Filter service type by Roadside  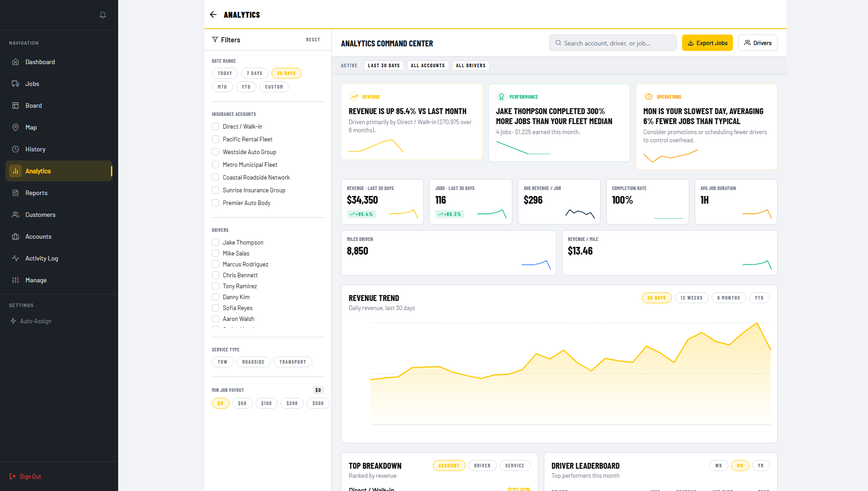coord(253,362)
